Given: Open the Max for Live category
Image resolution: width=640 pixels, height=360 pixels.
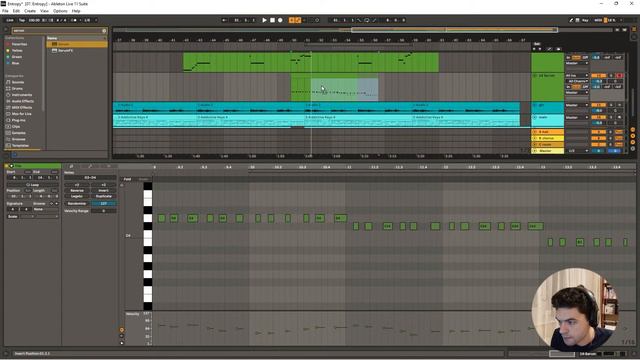Looking at the screenshot, I should [x=22, y=114].
